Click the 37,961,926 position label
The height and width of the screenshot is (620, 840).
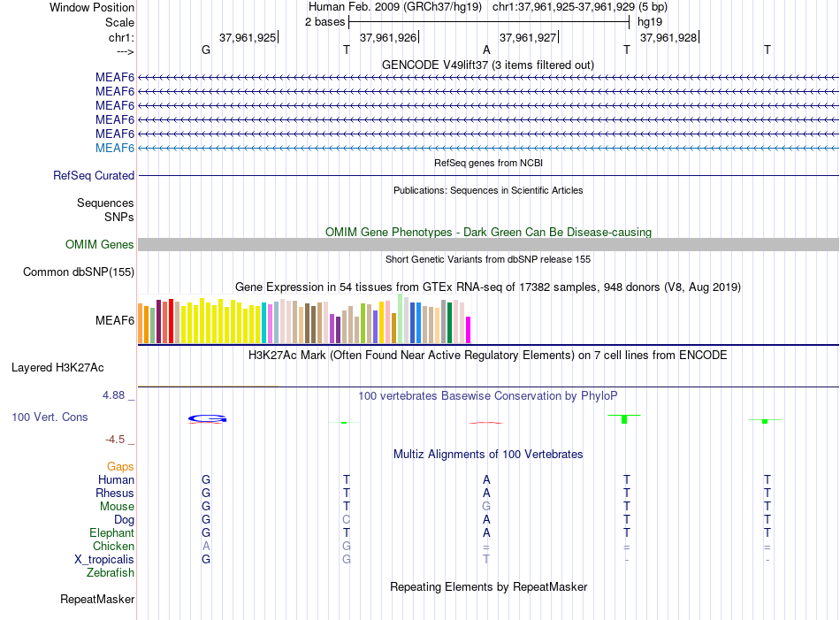388,37
